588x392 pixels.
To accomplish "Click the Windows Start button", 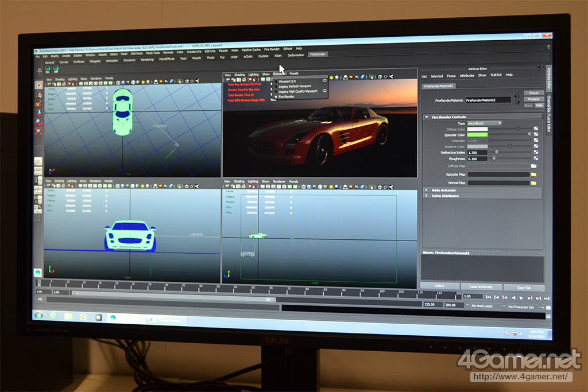I will click(38, 315).
